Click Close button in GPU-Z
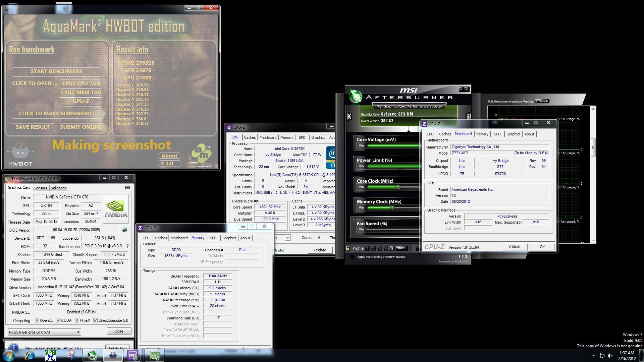Viewport: 644px width, 362px height. pos(119,331)
